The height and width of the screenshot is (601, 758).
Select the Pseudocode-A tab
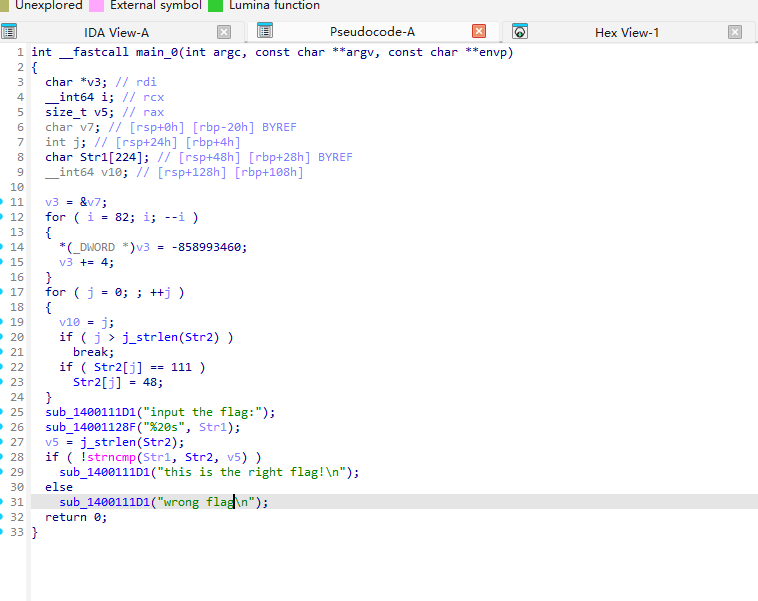pyautogui.click(x=372, y=32)
